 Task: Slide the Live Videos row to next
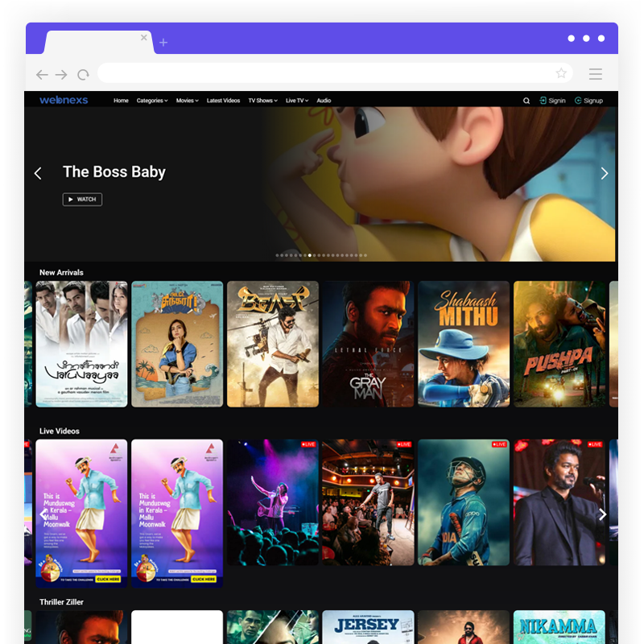[x=602, y=514]
